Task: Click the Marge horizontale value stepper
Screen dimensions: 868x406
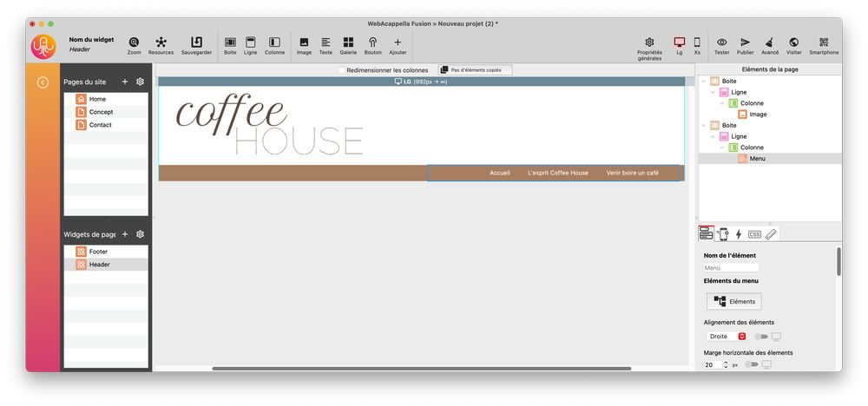Action: point(726,364)
